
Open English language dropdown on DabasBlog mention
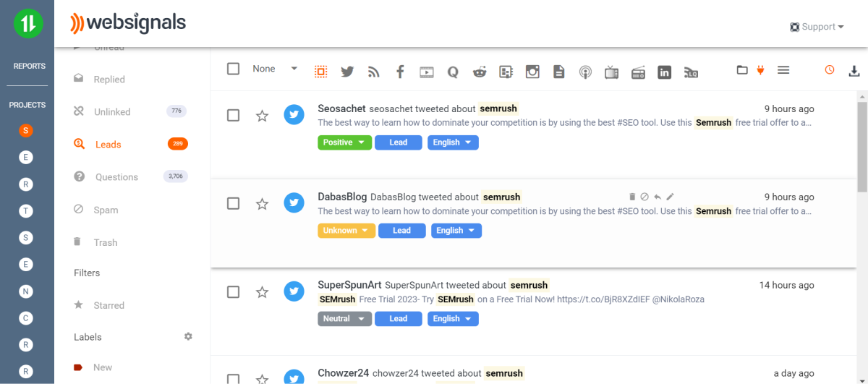coord(456,231)
